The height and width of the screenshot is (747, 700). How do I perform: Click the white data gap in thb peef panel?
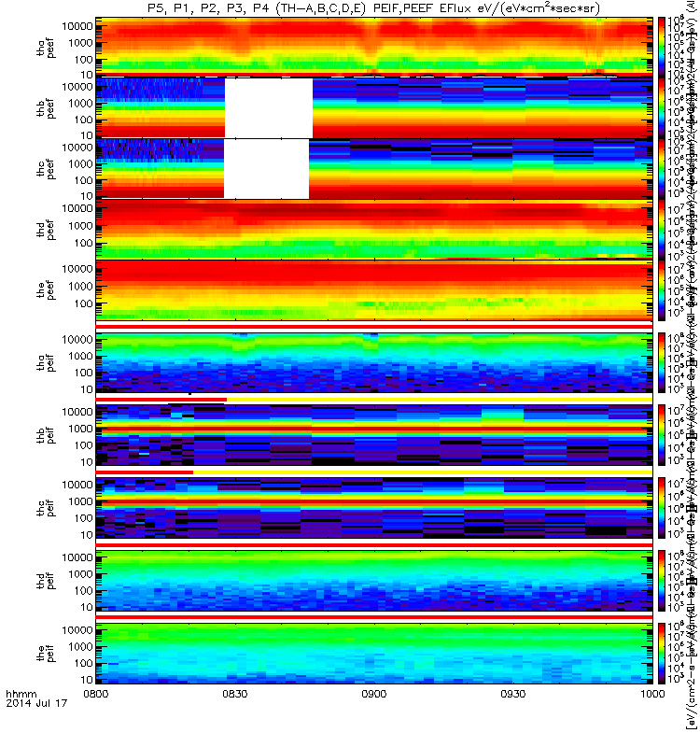click(269, 108)
